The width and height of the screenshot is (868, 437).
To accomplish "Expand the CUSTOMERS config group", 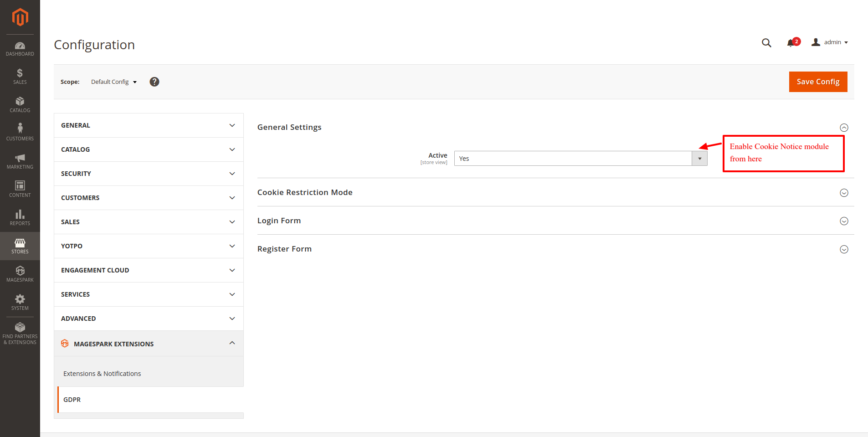I will pyautogui.click(x=149, y=198).
